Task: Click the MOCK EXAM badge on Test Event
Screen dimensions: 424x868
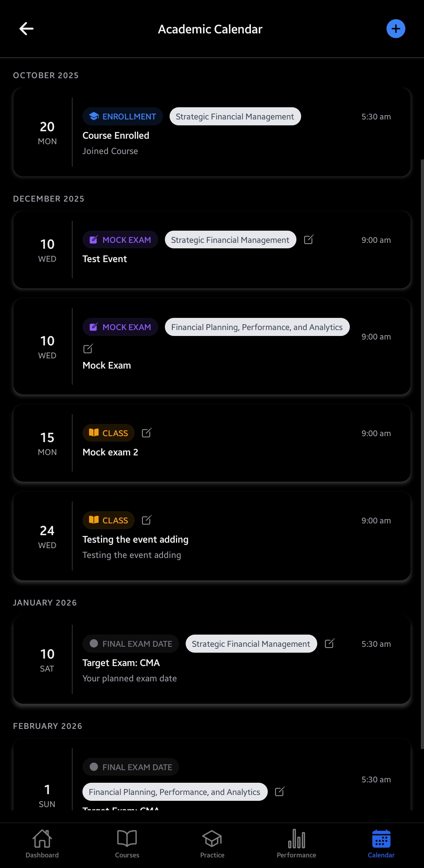Action: coord(120,239)
